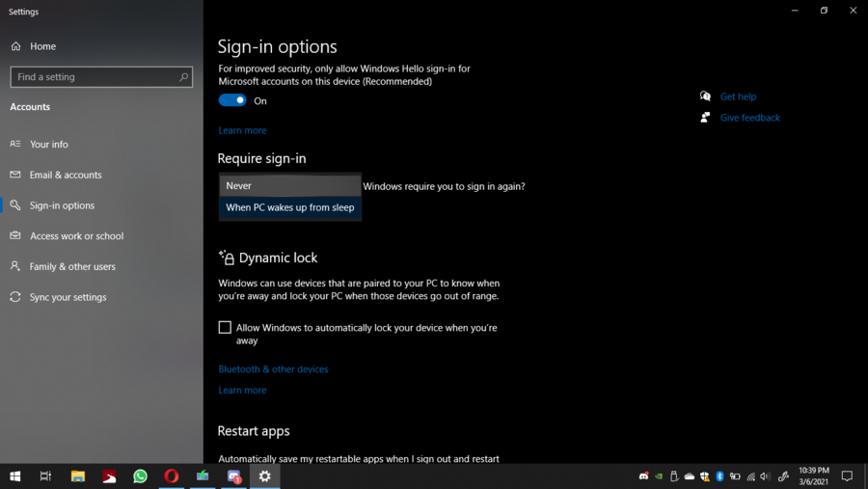Open the Windows Start menu

[15, 476]
